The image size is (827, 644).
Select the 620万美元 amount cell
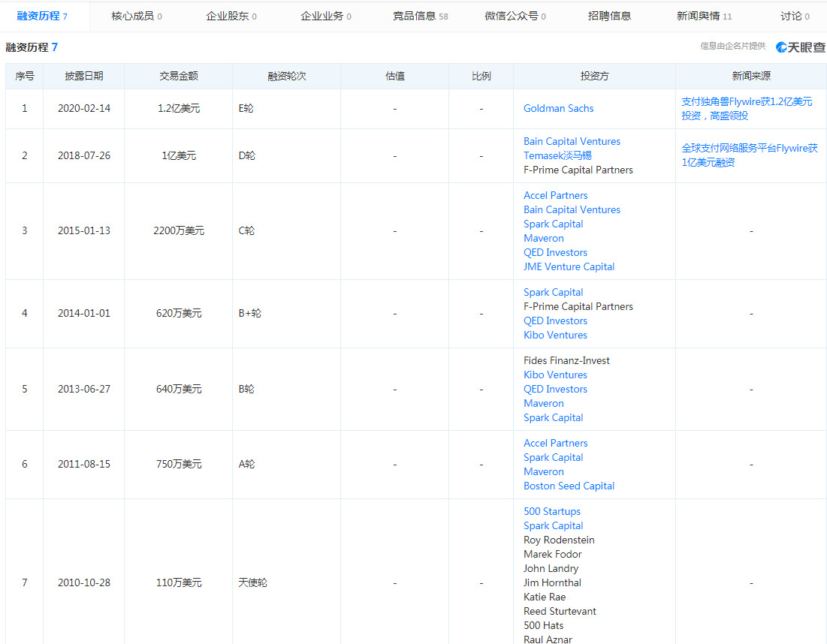point(179,314)
